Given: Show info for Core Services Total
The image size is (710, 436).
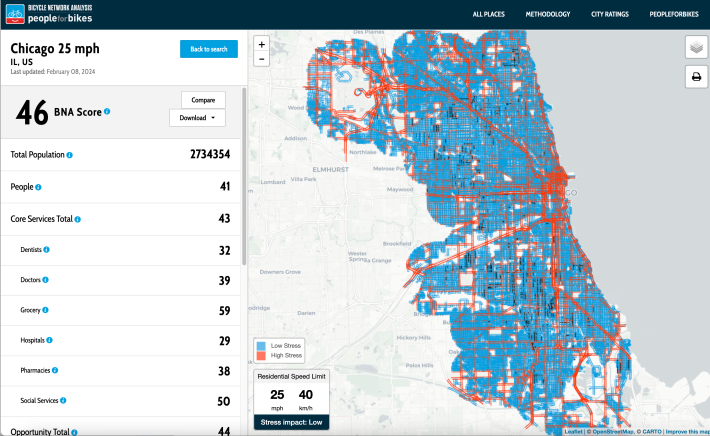Looking at the screenshot, I should [x=77, y=218].
